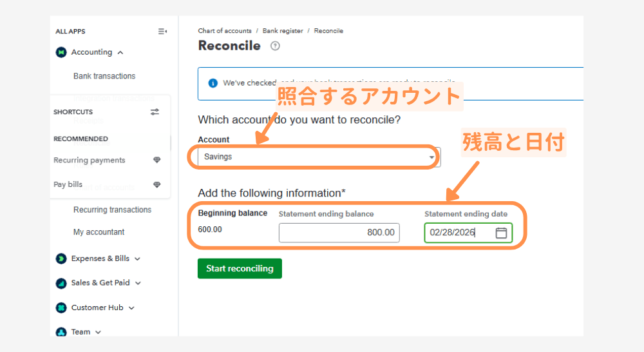Click the Sales & Get Paid icon
This screenshot has height=352, width=644.
61,283
